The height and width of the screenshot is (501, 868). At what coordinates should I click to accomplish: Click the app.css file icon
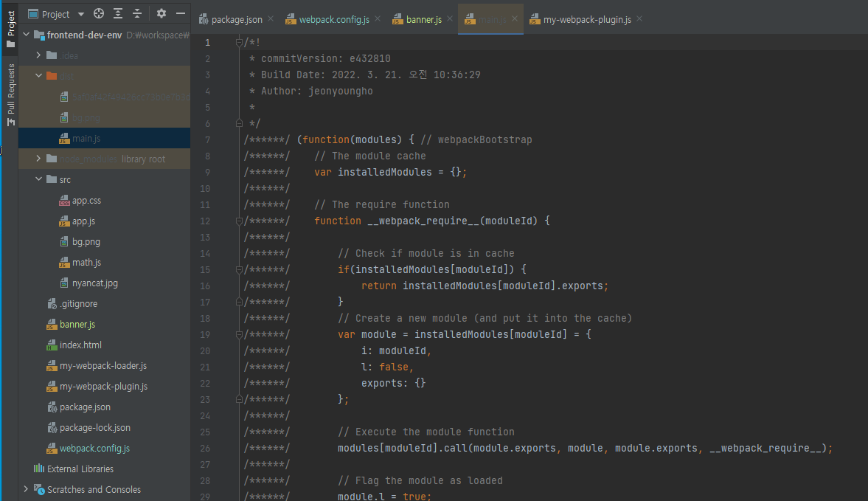(64, 201)
